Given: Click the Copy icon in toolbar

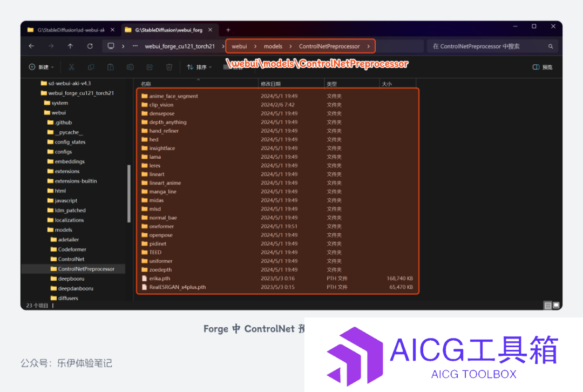Looking at the screenshot, I should tap(91, 67).
